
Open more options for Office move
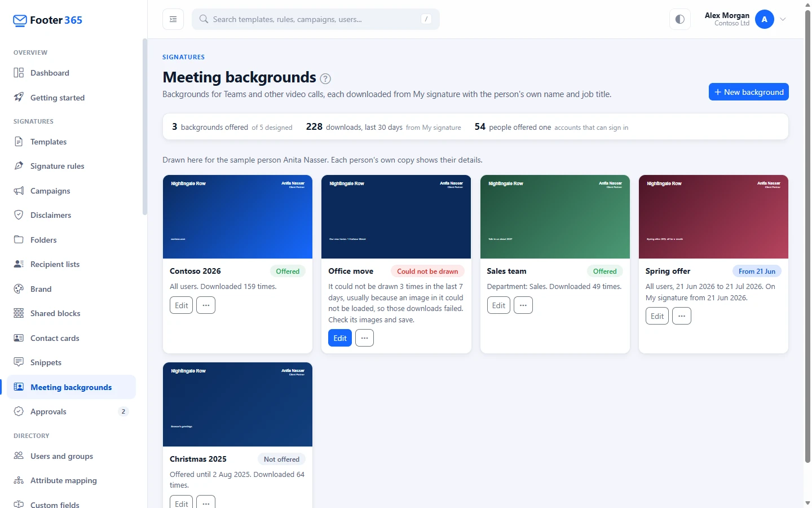tap(364, 338)
